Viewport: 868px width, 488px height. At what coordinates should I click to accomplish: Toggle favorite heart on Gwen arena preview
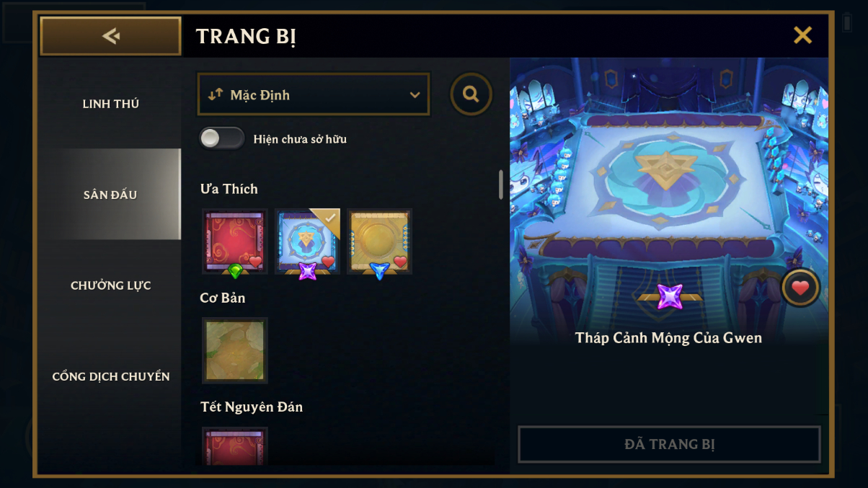pyautogui.click(x=800, y=288)
